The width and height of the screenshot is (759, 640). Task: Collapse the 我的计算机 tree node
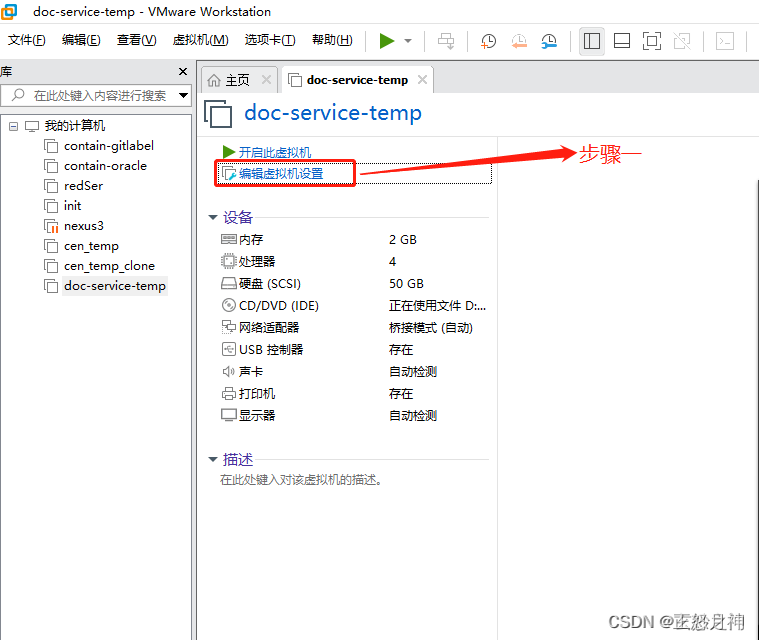(x=14, y=126)
